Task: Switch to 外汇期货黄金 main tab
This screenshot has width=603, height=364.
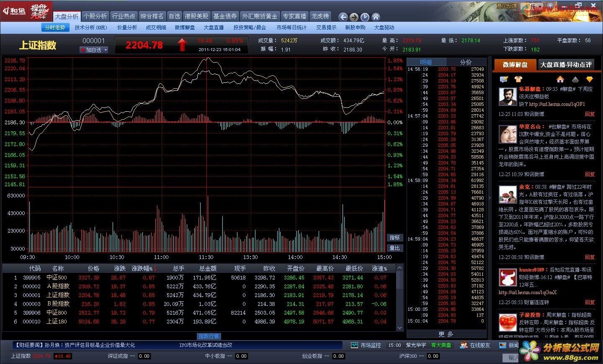Action: tap(260, 16)
